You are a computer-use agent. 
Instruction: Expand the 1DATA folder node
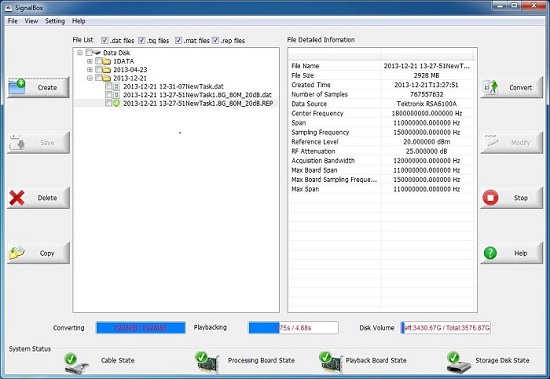tap(90, 61)
